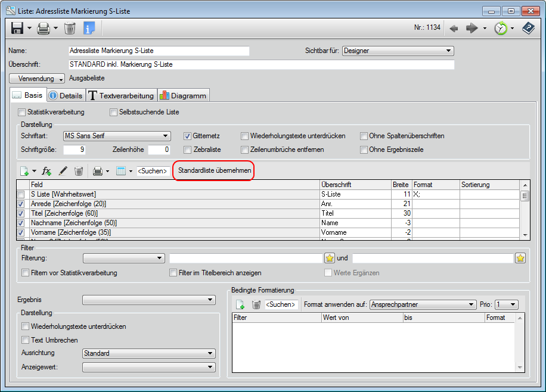Click the fx formula field icon
This screenshot has height=392, width=546.
[47, 171]
